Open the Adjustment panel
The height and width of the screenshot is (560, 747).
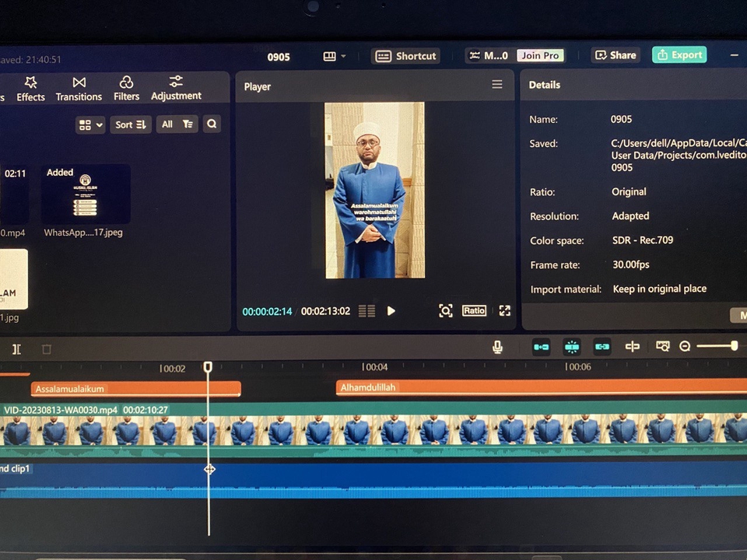[x=176, y=88]
